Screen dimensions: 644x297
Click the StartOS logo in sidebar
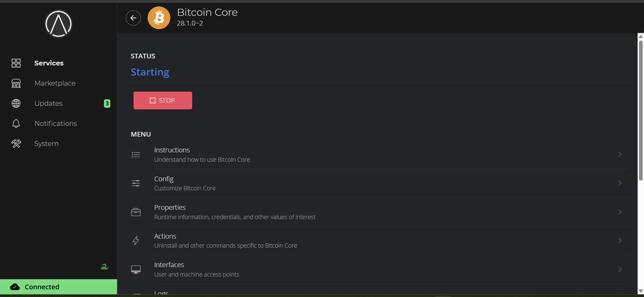[58, 24]
